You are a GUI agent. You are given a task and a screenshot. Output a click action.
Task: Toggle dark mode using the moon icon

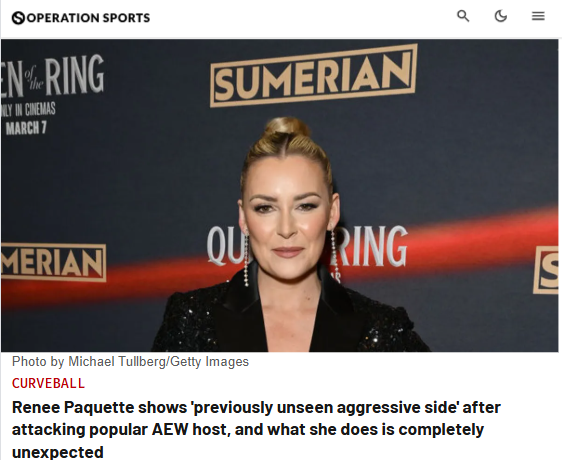501,16
